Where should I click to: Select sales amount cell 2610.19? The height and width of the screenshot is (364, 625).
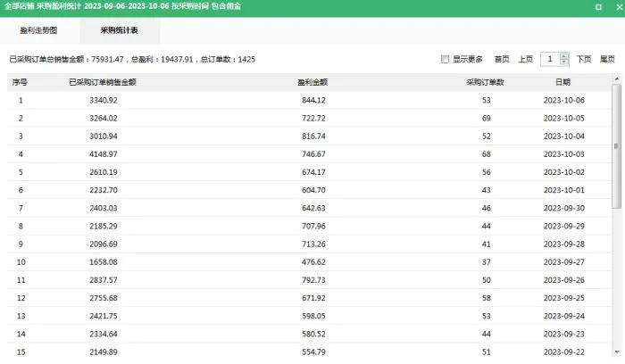[104, 172]
